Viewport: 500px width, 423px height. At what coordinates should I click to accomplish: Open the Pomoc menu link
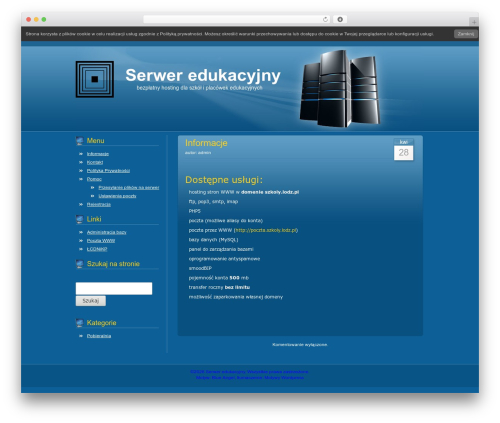(94, 179)
